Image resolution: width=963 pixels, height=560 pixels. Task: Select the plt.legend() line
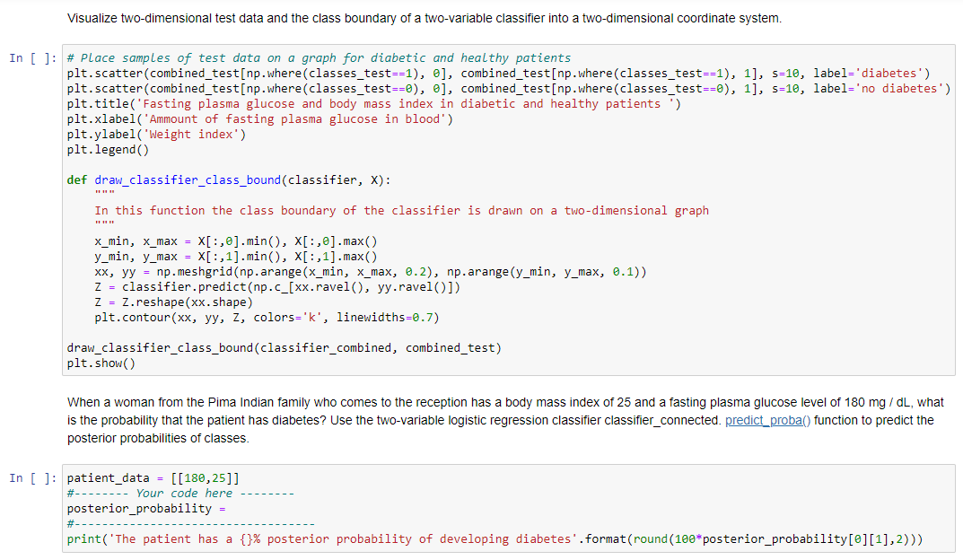click(99, 149)
